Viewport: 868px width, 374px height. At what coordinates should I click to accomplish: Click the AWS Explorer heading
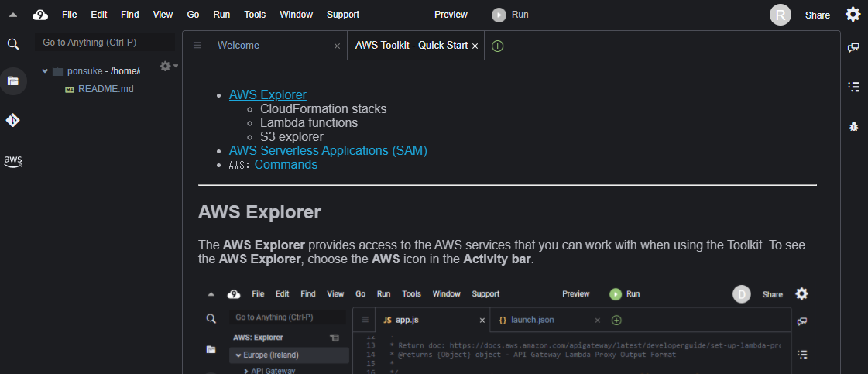click(x=259, y=212)
